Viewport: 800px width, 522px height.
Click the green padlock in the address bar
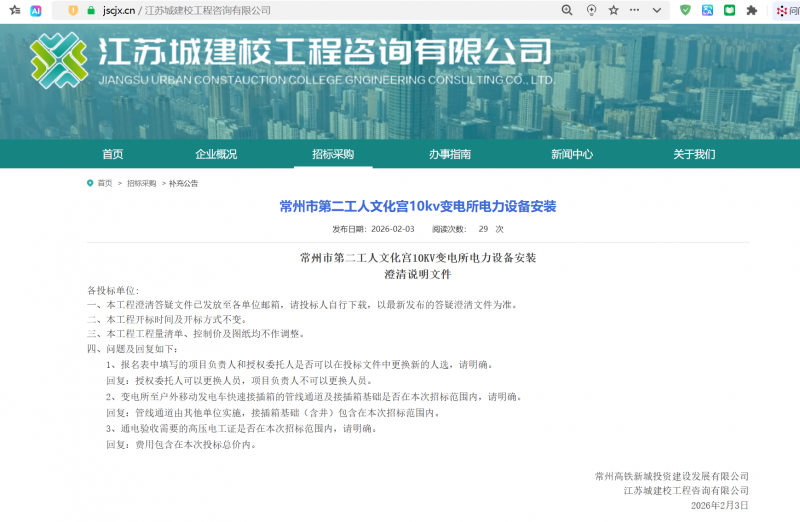tap(91, 10)
